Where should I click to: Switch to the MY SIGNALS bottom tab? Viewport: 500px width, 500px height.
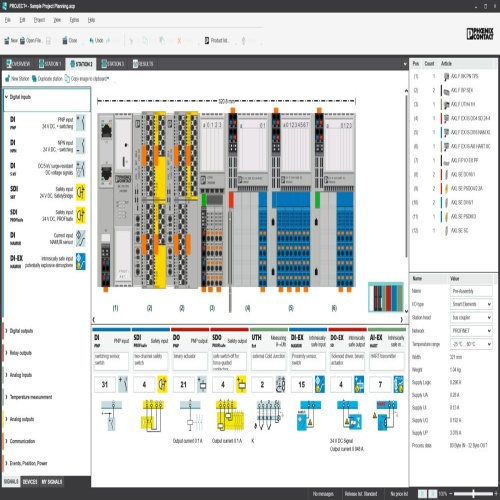(x=52, y=482)
